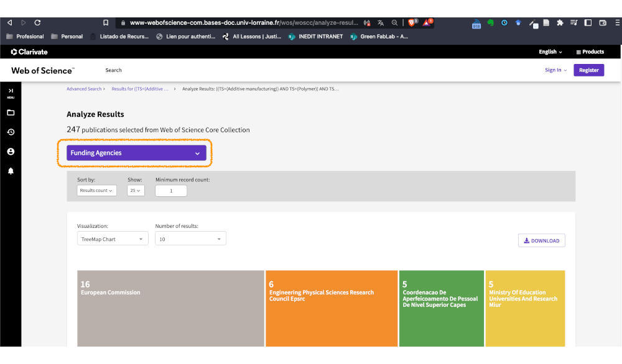The image size is (622, 364).
Task: Open the Sort by Results count dropdown
Action: [96, 191]
